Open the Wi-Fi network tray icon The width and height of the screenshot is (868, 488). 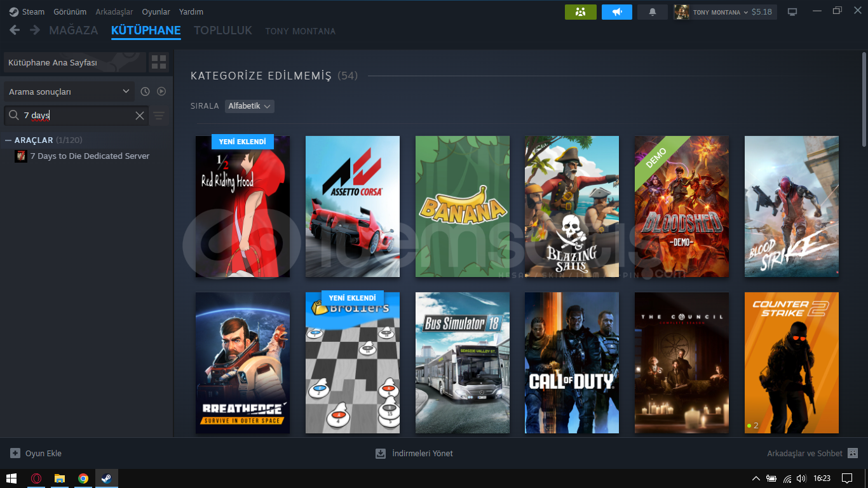(x=787, y=478)
